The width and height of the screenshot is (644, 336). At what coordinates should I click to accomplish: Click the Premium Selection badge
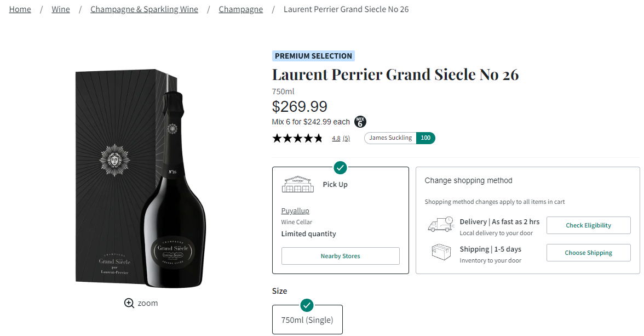point(313,56)
